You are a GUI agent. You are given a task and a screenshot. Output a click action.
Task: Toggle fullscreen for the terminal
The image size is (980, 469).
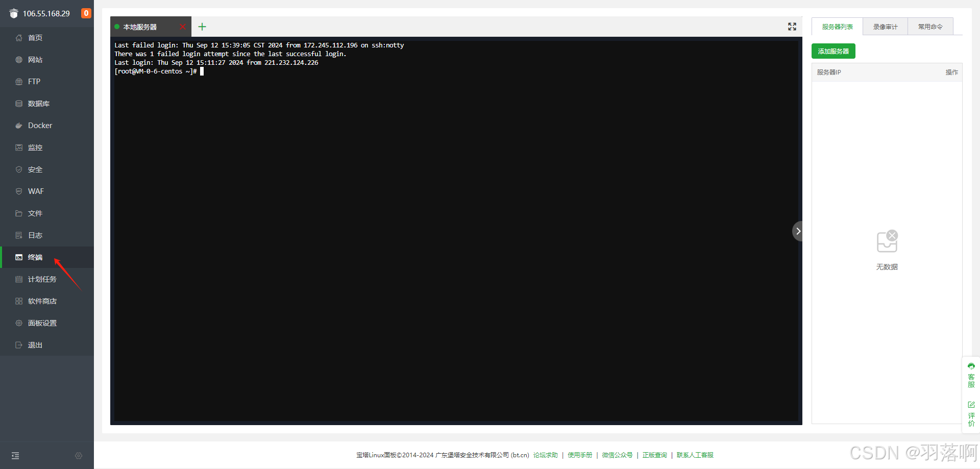pos(792,27)
